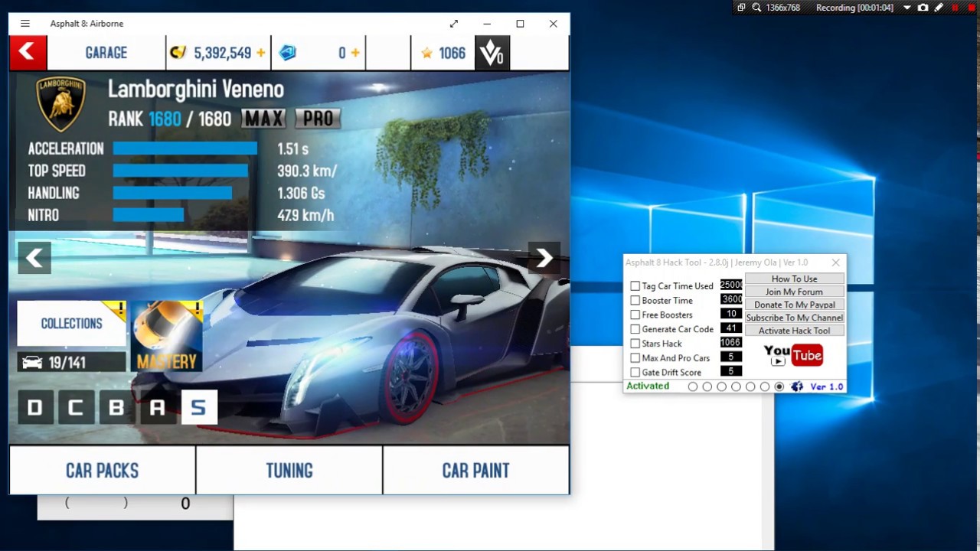
Task: Open the recorder pencil drawing tool
Action: coord(939,8)
